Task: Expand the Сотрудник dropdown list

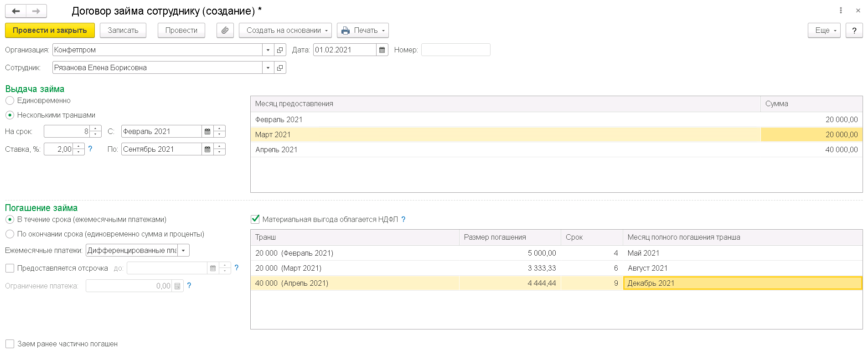Action: (x=268, y=68)
